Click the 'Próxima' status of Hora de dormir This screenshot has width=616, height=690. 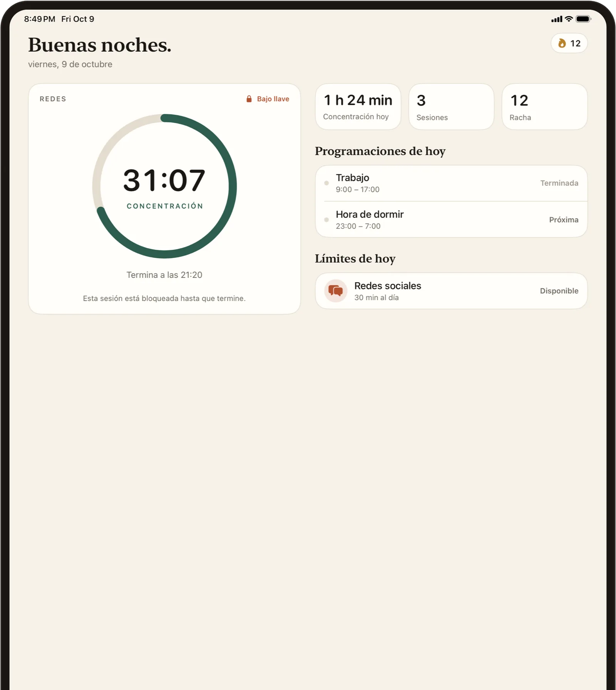pos(564,220)
